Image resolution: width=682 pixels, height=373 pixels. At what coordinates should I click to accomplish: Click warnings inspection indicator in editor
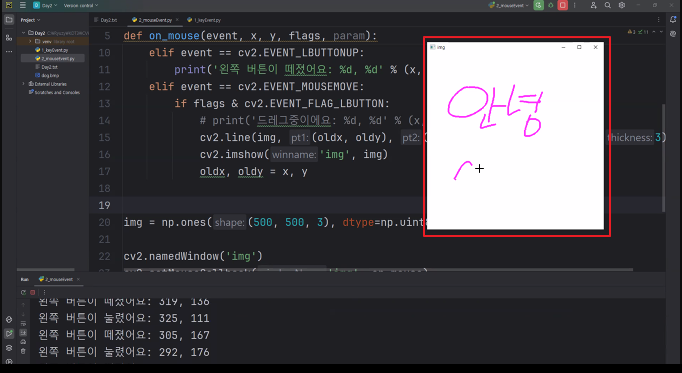[639, 32]
